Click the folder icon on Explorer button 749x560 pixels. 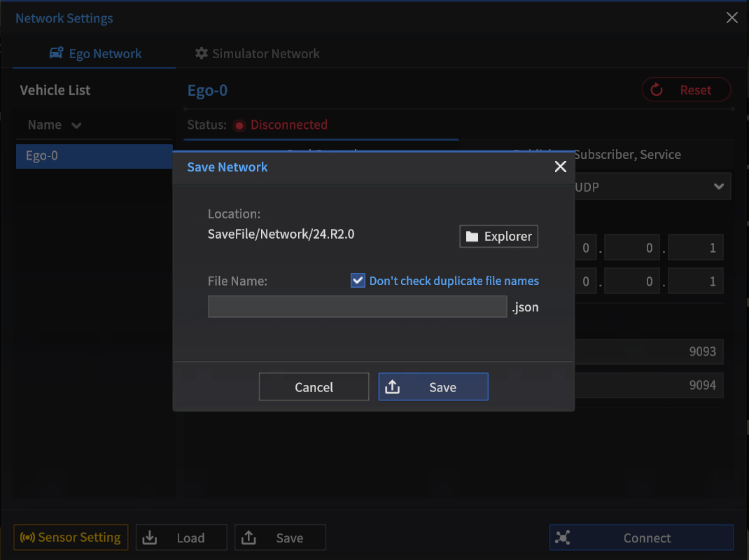472,237
